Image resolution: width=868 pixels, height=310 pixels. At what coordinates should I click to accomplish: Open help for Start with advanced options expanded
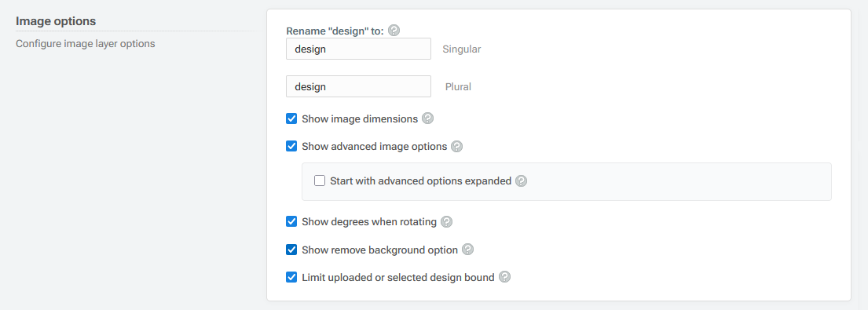point(521,181)
